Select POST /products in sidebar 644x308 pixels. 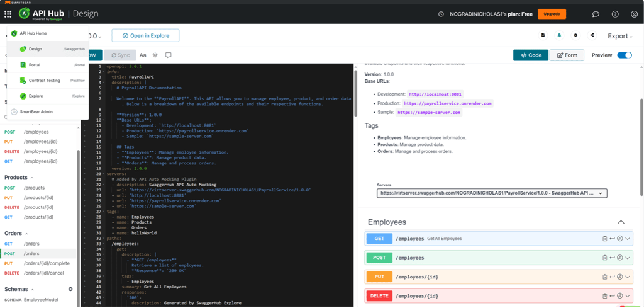pyautogui.click(x=38, y=188)
